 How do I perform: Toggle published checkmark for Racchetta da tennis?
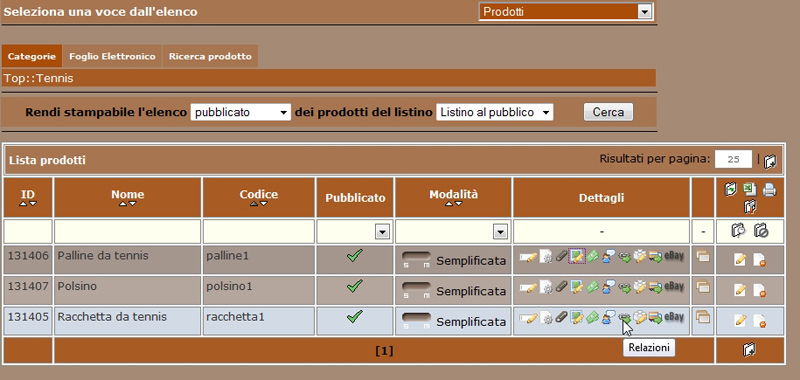[355, 316]
